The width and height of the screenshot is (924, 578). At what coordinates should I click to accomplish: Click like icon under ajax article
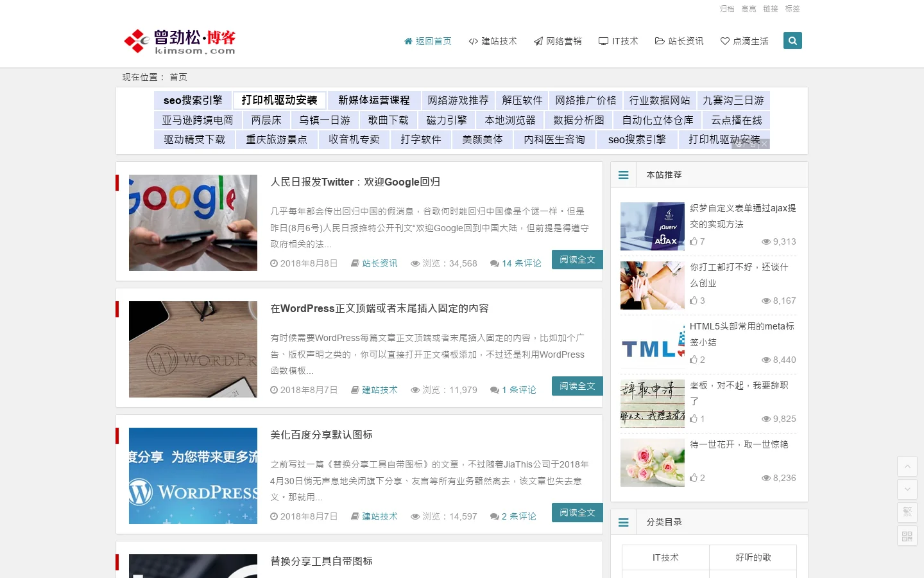point(694,241)
